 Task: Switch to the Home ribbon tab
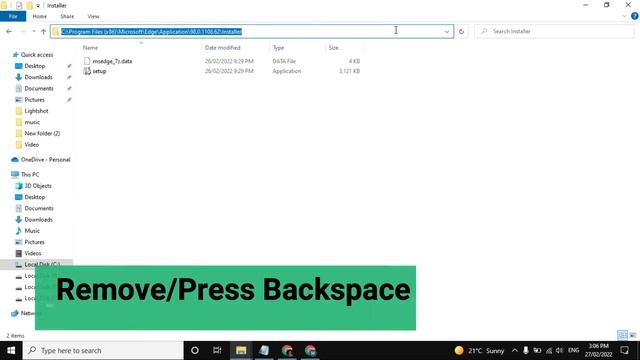point(40,16)
